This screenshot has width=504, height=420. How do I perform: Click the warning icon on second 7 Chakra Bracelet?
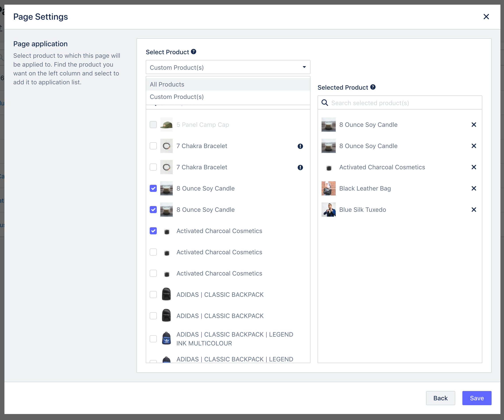click(300, 168)
